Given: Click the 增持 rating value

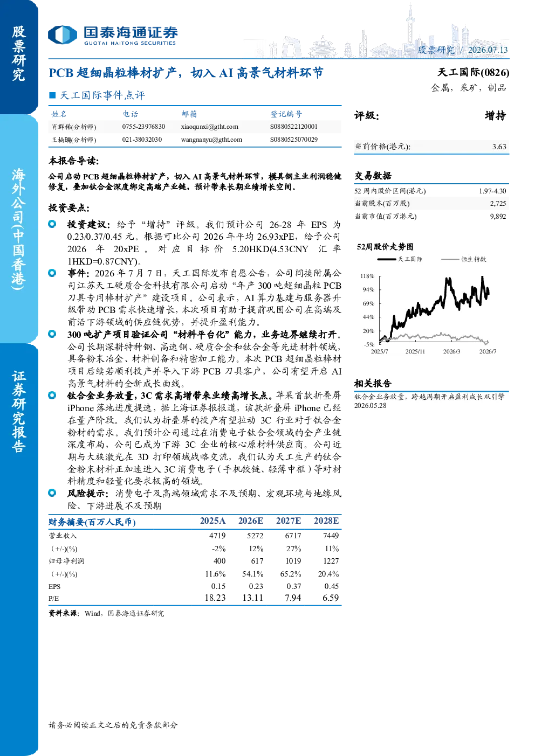Looking at the screenshot, I should pyautogui.click(x=495, y=116).
